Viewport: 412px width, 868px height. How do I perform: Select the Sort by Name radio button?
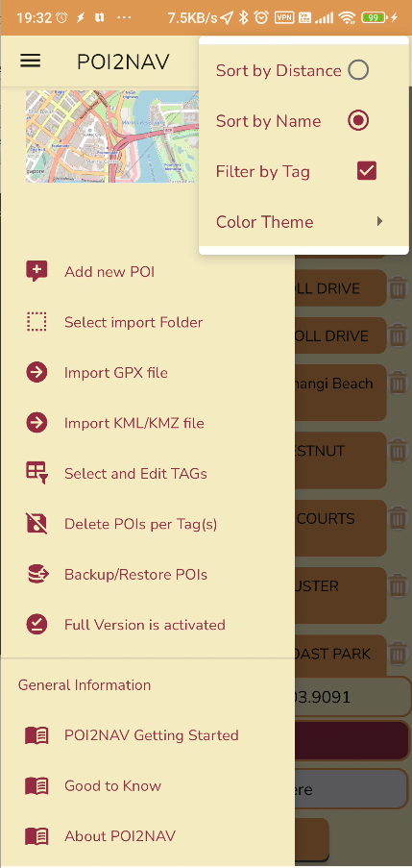click(358, 121)
